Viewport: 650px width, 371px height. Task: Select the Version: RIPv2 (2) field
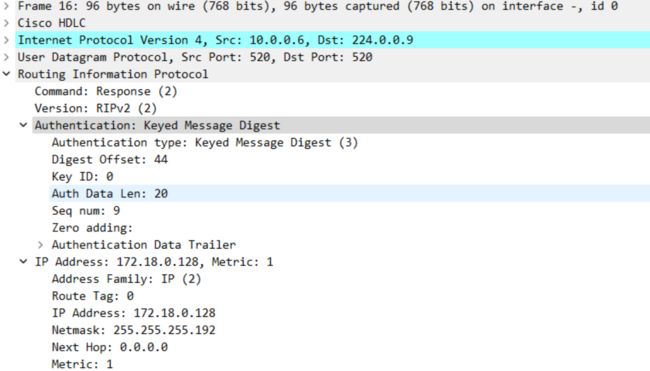(x=96, y=109)
